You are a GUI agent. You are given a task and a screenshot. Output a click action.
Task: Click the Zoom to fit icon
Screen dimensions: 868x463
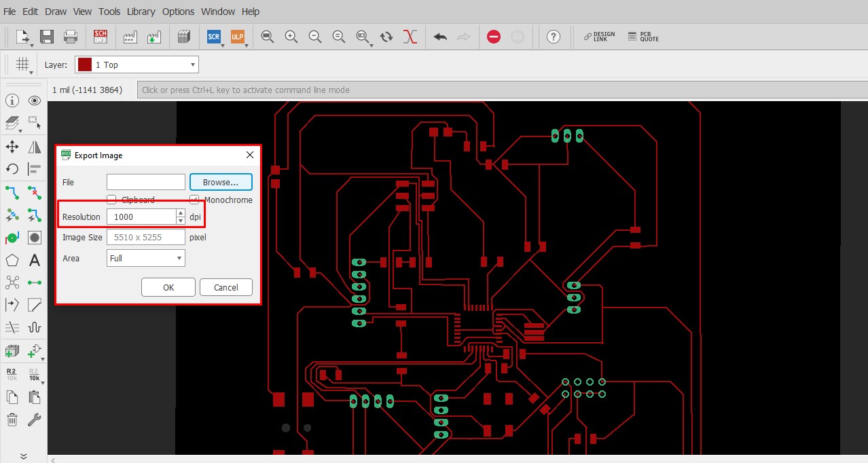click(268, 37)
